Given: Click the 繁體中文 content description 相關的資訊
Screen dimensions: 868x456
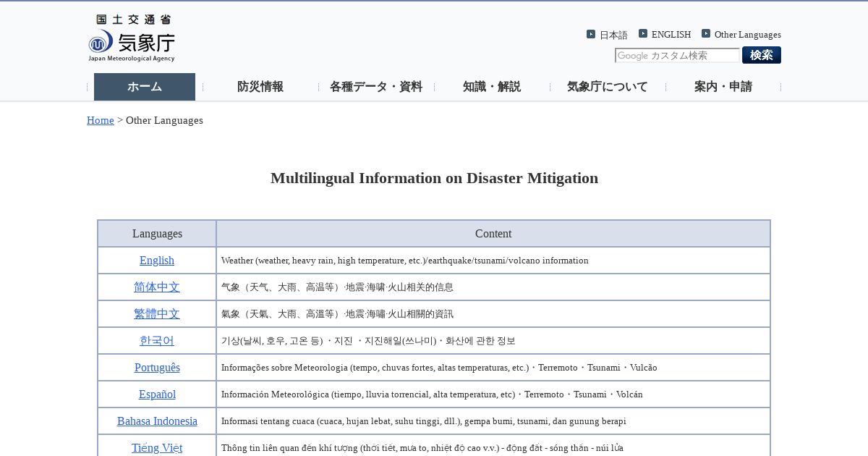Looking at the screenshot, I should coord(337,314).
